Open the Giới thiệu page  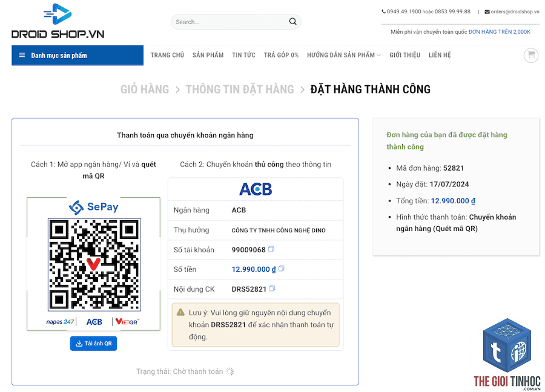(405, 55)
